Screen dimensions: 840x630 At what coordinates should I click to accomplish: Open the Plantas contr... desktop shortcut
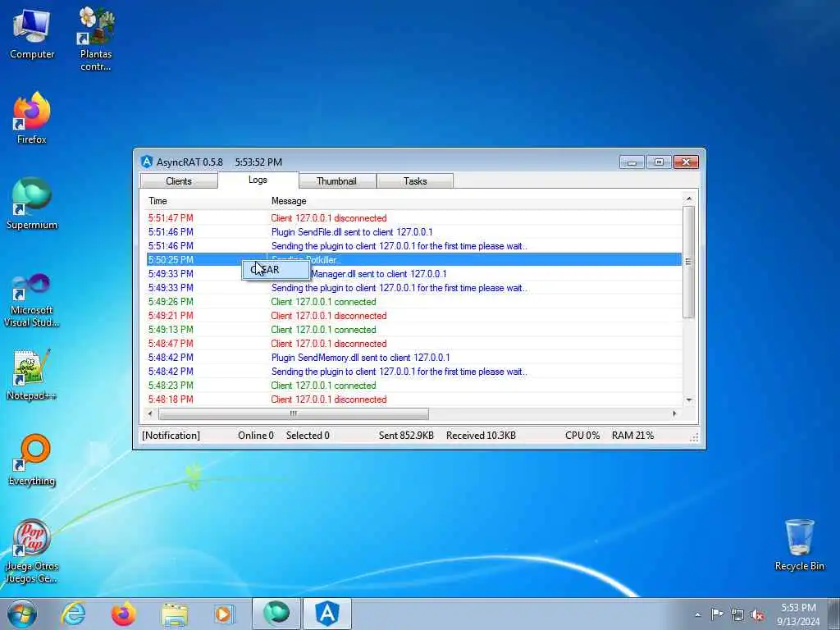[96, 39]
